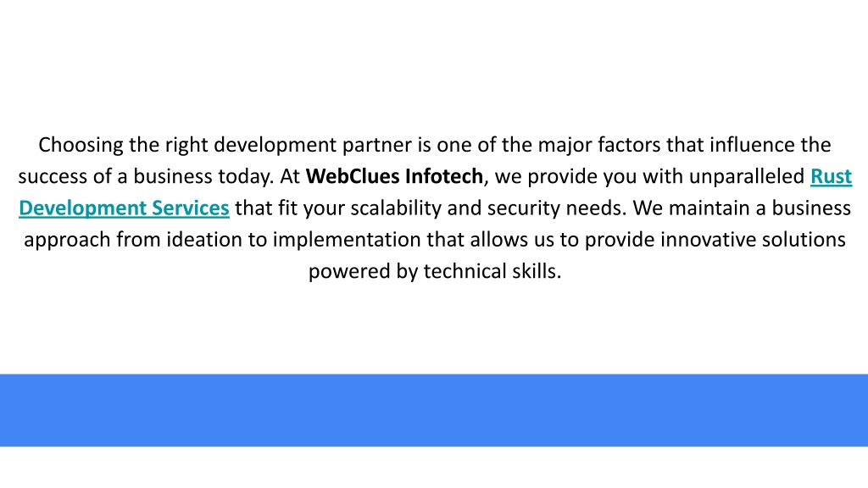Image resolution: width=868 pixels, height=488 pixels.
Task: Click the phrase "we provide you with"
Action: pyautogui.click(x=588, y=176)
